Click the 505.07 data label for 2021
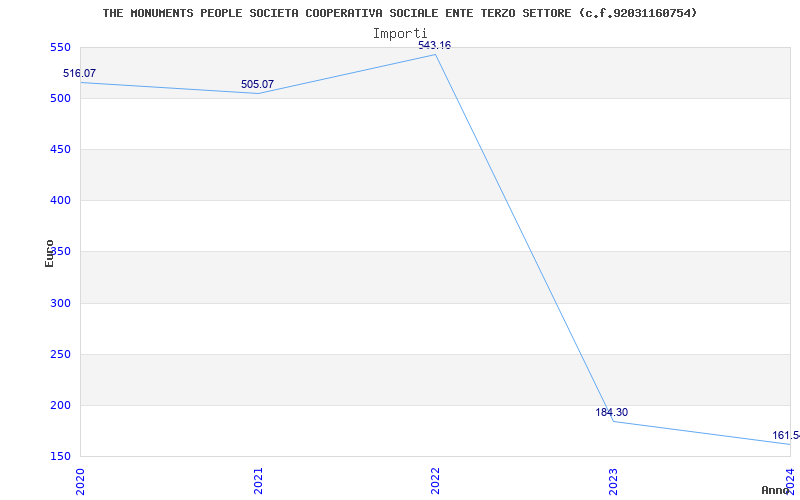Screen dimensions: 800x500 pos(257,85)
